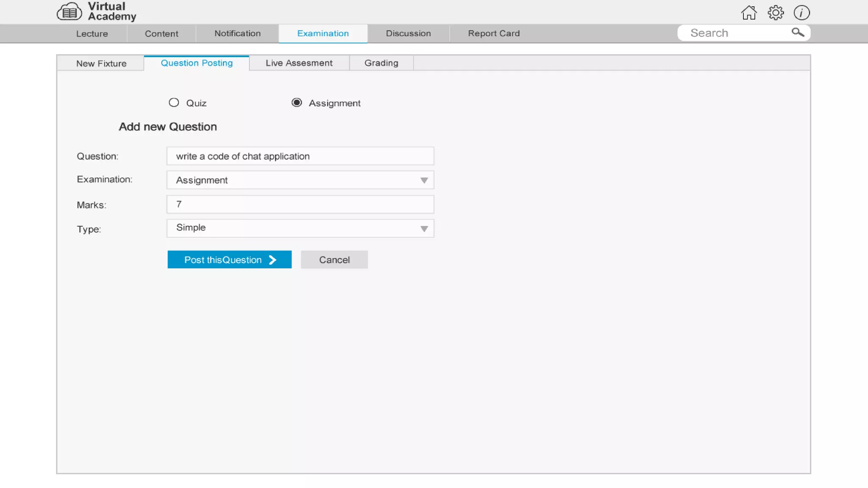Click the Cancel button

tap(334, 260)
